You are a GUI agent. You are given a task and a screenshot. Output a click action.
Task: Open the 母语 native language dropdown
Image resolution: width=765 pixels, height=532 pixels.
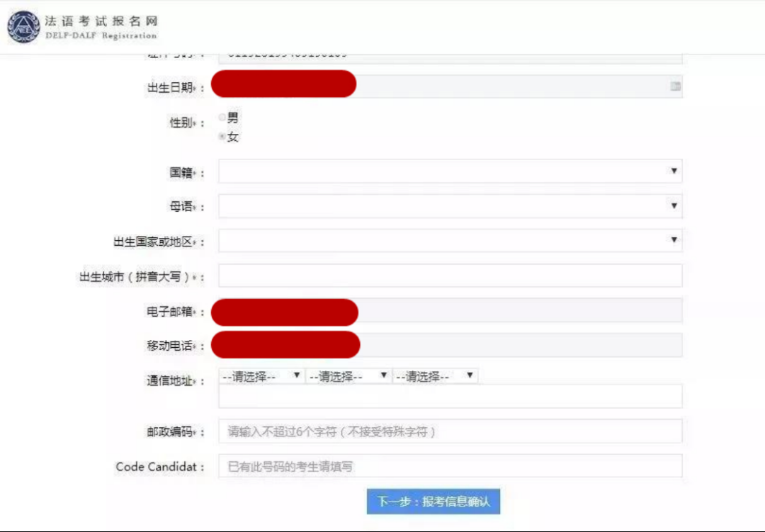(450, 206)
